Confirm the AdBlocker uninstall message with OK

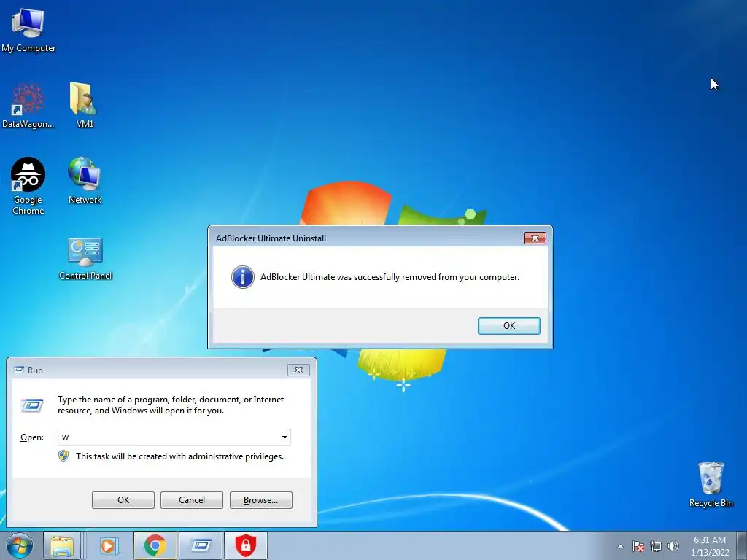pos(508,326)
